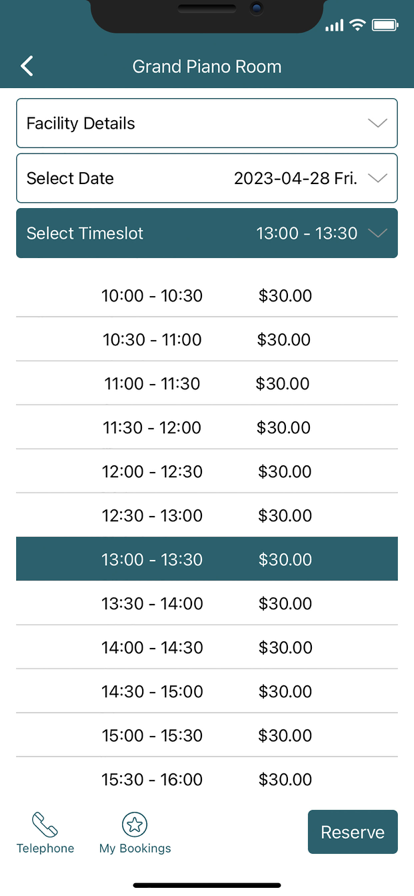Select the 15:30 - 16:00 timeslot

pos(207,779)
